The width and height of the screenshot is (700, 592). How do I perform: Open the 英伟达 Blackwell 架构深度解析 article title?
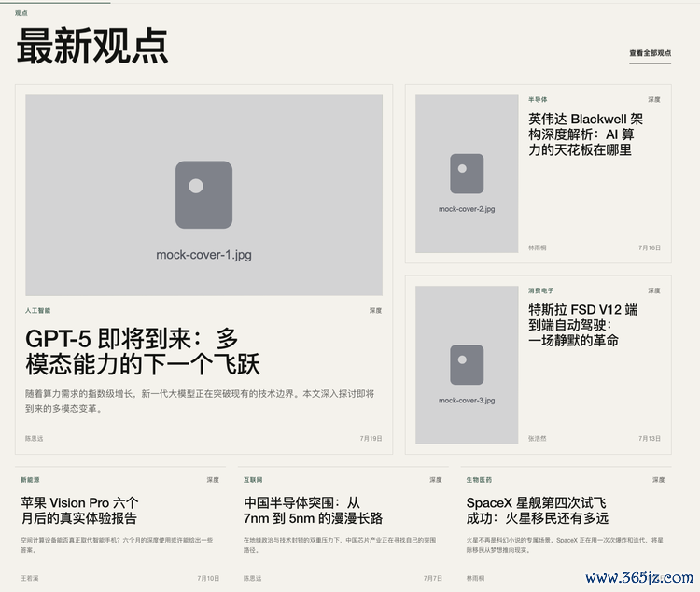click(x=586, y=134)
